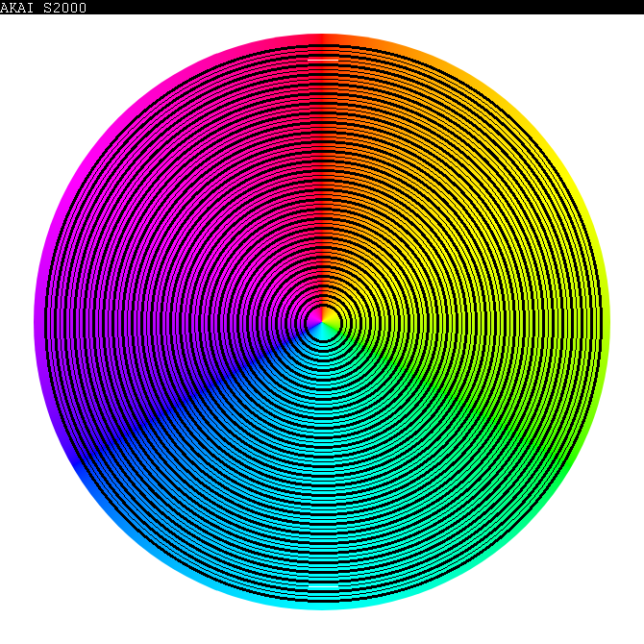644x644 pixels.
Task: Select the magenta section of the outer rim
Action: point(76,180)
